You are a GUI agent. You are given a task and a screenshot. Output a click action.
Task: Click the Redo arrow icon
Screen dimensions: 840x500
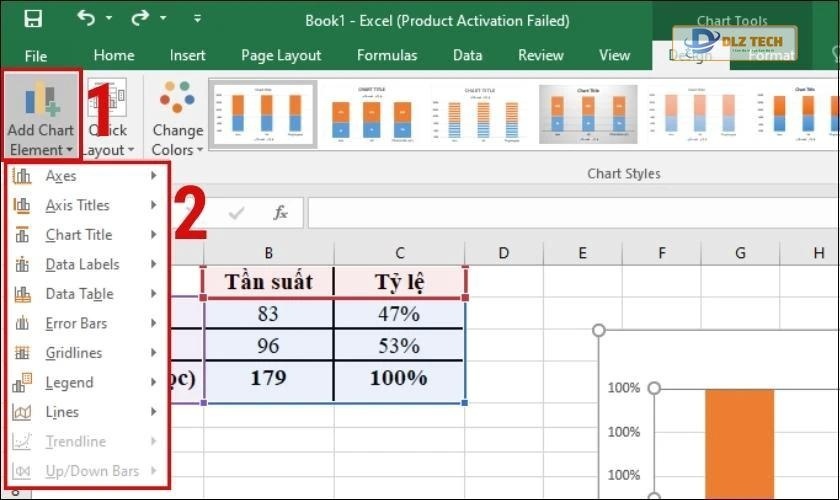point(139,19)
